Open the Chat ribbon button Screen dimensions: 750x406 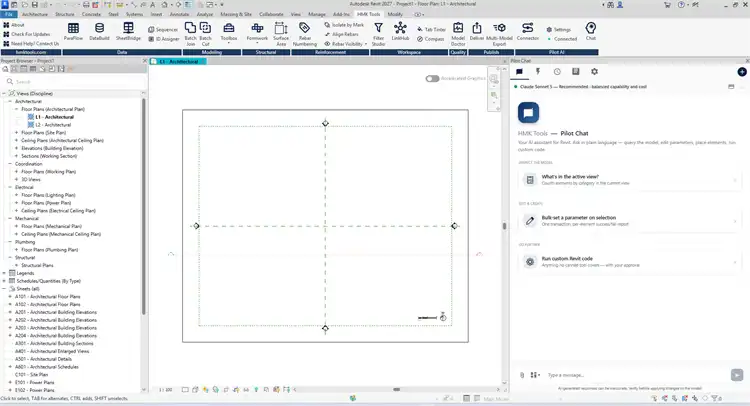[x=591, y=32]
